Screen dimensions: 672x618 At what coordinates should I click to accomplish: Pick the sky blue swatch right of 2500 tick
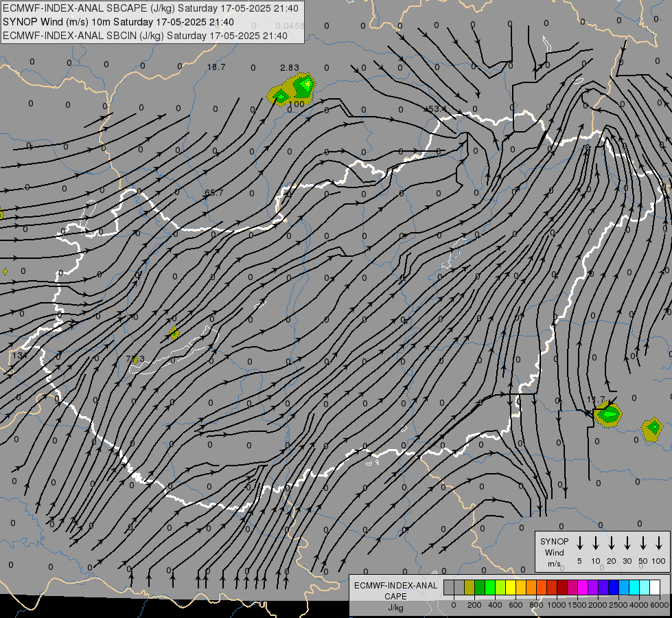click(625, 587)
